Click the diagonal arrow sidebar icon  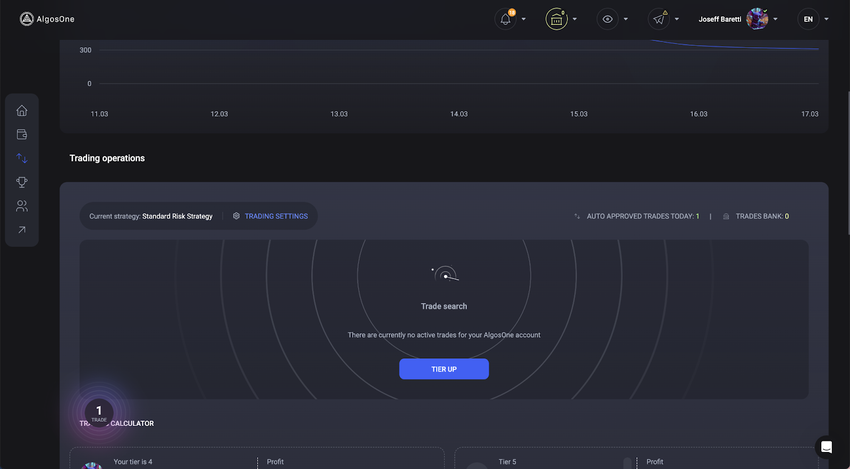point(22,230)
